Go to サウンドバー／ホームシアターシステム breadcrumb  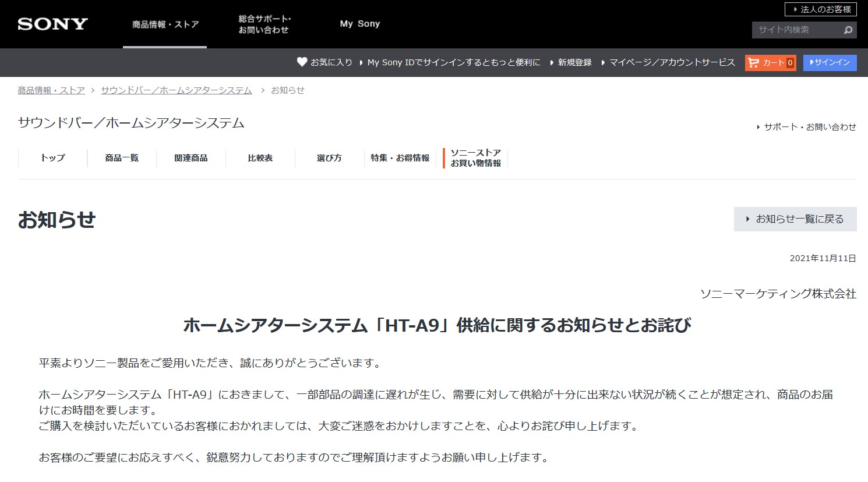(x=177, y=90)
